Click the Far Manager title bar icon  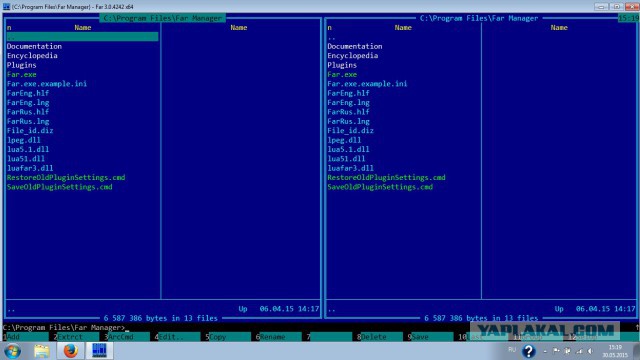tap(6, 7)
